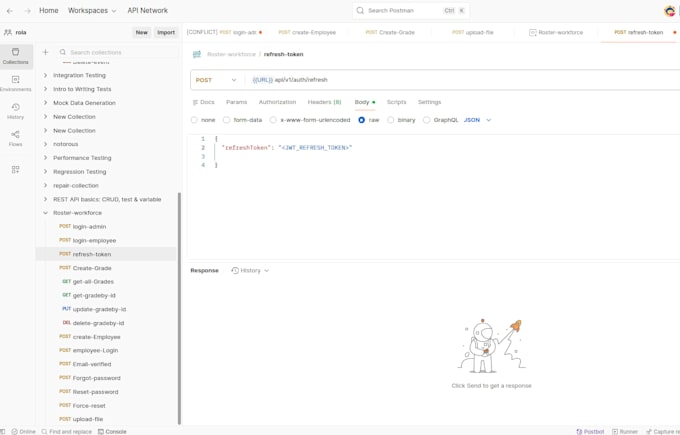This screenshot has height=435, width=680.
Task: Click the request URL input field
Action: tap(464, 80)
